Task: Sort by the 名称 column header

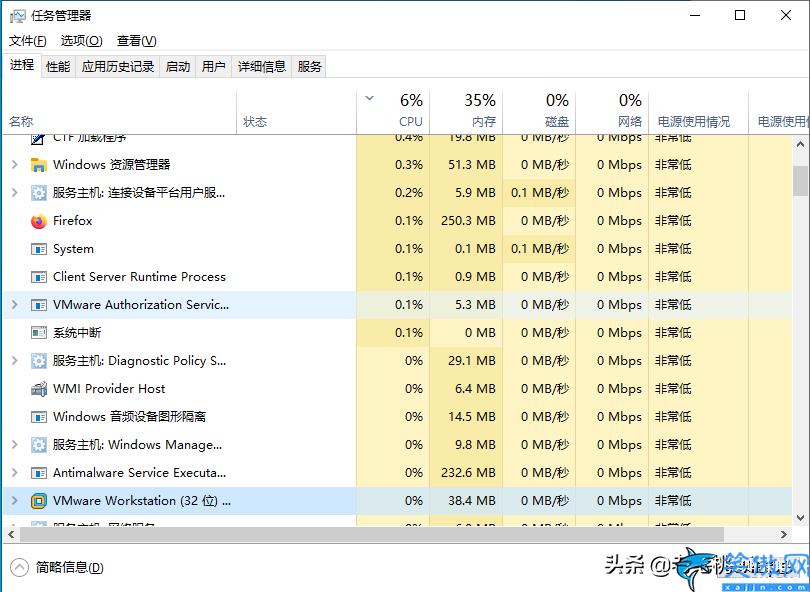Action: 119,113
